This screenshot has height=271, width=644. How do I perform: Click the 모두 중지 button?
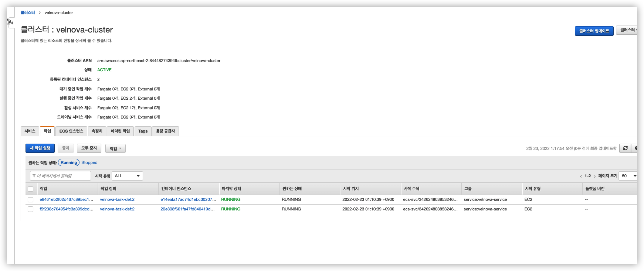[89, 148]
